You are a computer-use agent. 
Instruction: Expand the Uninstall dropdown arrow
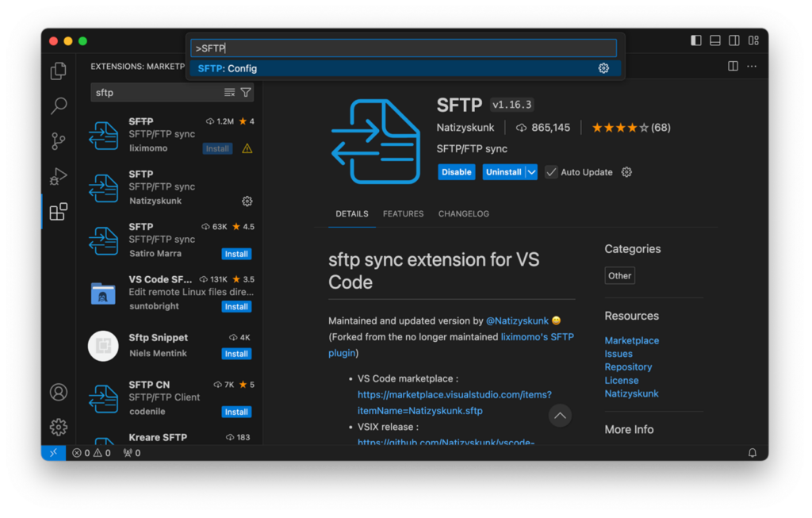tap(532, 172)
